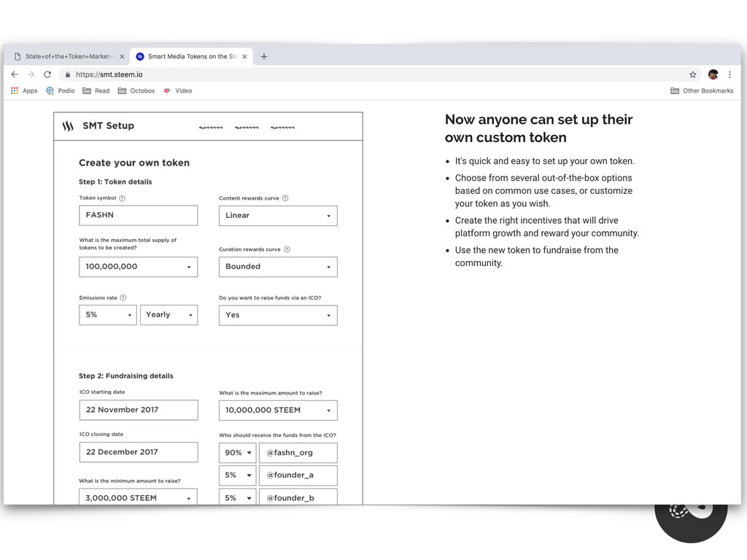Open the 5% share dropdown for founder_a
This screenshot has height=560, width=747.
[238, 475]
